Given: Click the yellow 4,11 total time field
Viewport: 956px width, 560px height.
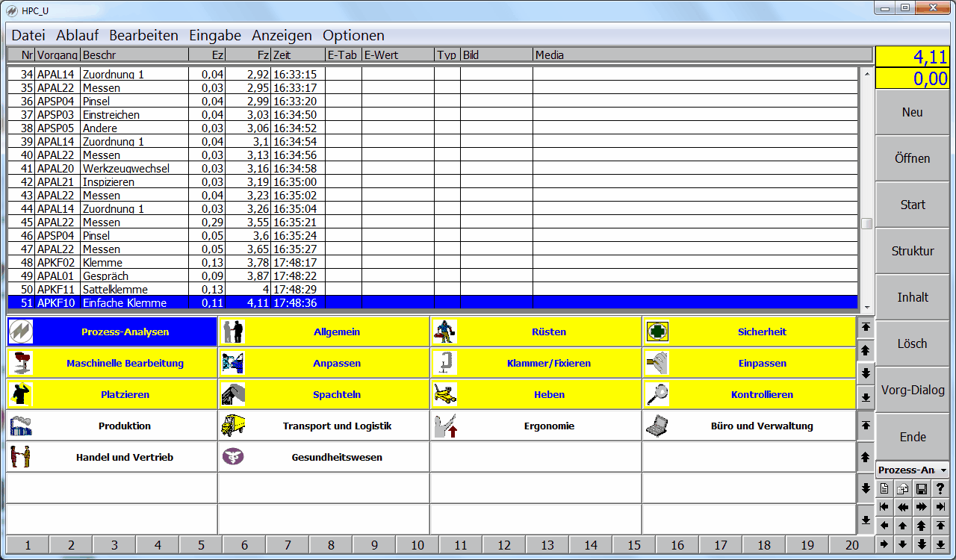Looking at the screenshot, I should [912, 57].
